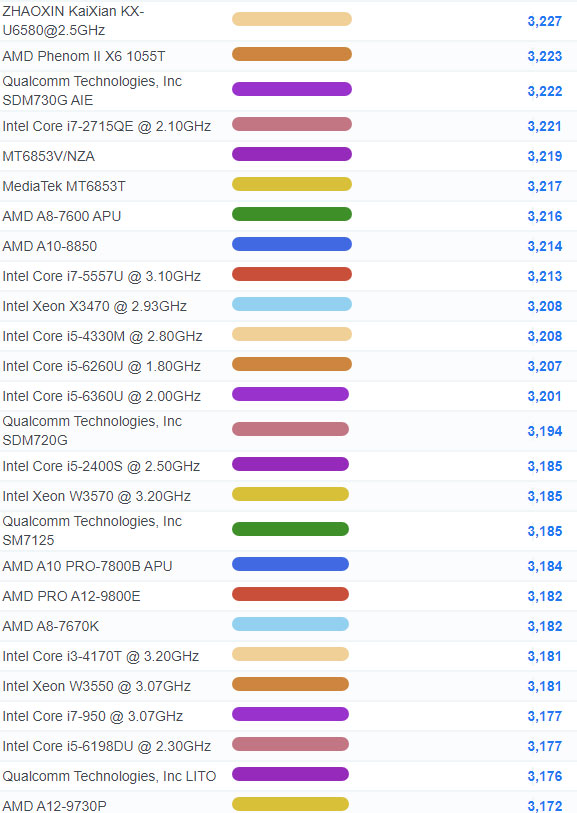Click score 3,221 for i7-2715QE
Image resolution: width=577 pixels, height=813 pixels.
545,126
